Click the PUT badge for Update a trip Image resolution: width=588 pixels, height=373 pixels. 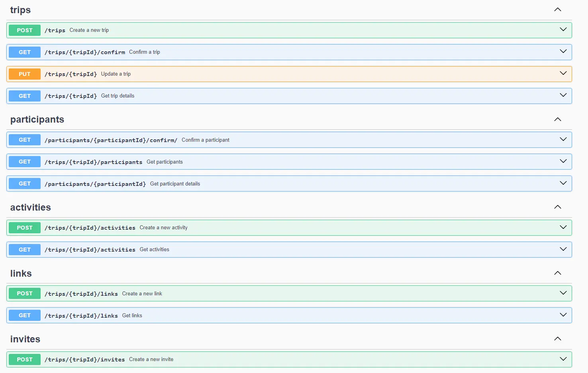click(x=25, y=74)
